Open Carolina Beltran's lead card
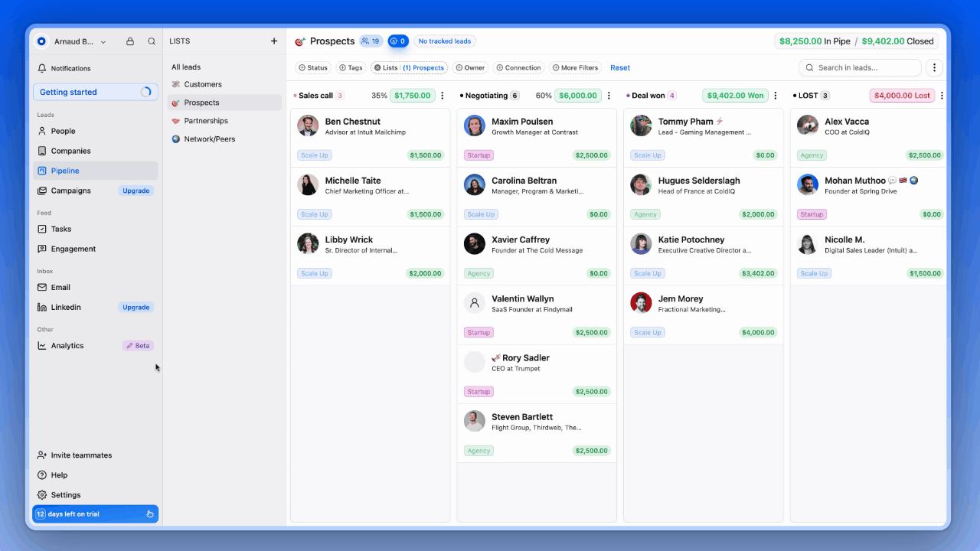This screenshot has width=980, height=551. (537, 197)
